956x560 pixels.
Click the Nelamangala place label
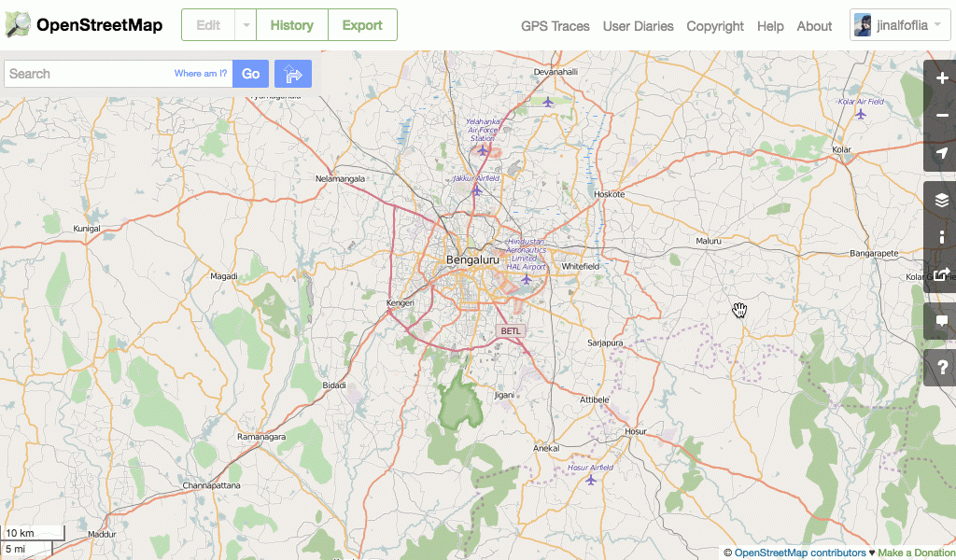pos(340,178)
